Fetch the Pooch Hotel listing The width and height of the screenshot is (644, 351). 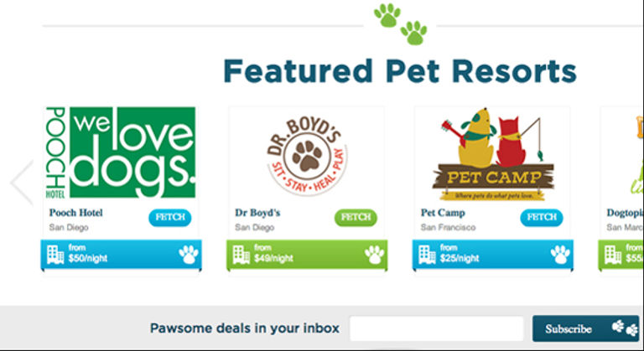170,218
